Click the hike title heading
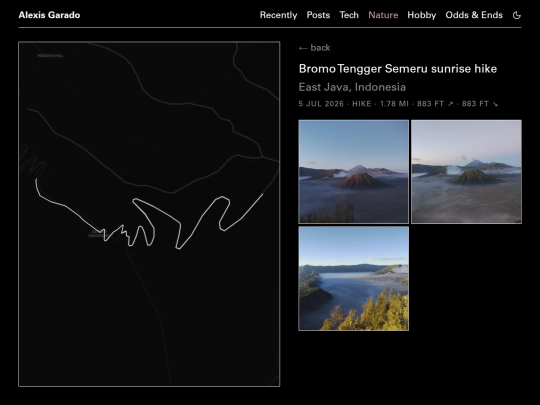 (398, 69)
